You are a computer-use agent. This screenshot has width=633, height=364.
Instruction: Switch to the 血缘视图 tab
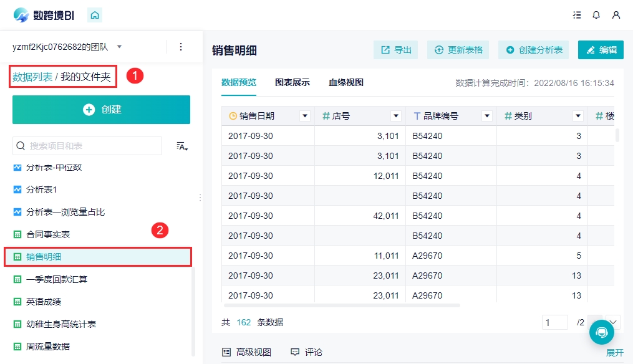tap(346, 82)
